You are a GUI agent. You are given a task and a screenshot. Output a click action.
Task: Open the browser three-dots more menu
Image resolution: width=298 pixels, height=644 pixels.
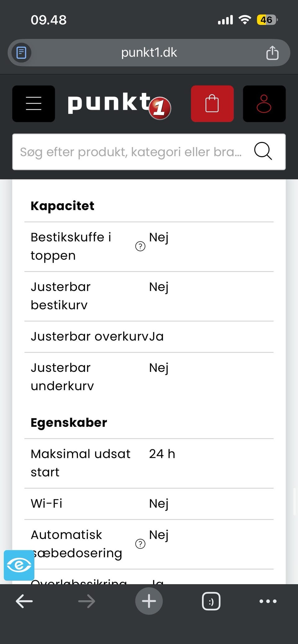pos(268,601)
